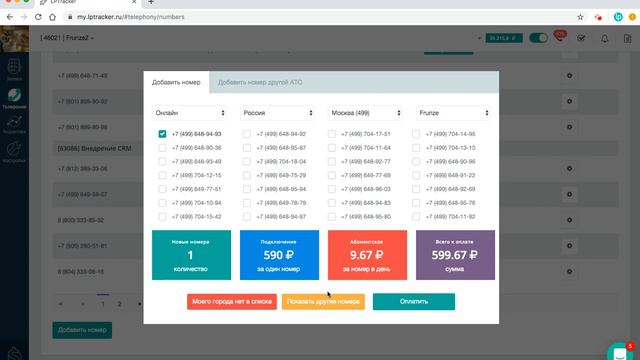Check number +7 (499) 704-10-94
This screenshot has height=360, width=640.
162,203
